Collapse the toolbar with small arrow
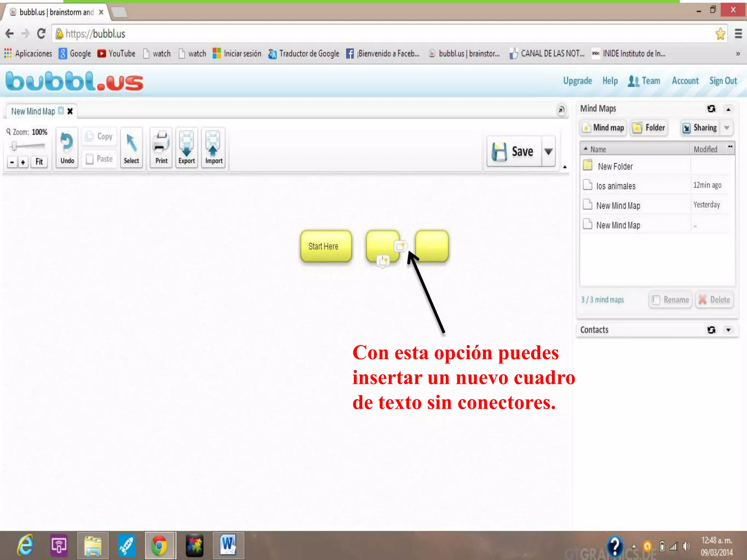Screen dimensions: 747x560 (x=565, y=167)
